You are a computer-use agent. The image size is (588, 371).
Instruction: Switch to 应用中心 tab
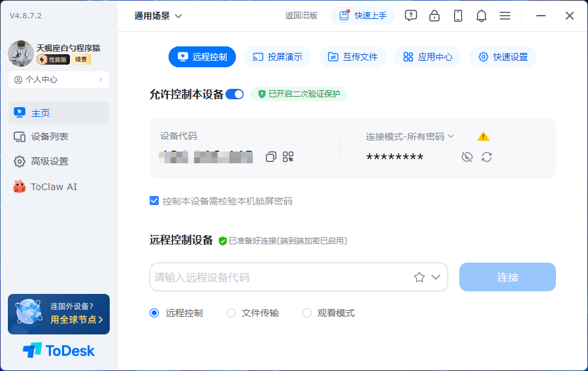[427, 57]
